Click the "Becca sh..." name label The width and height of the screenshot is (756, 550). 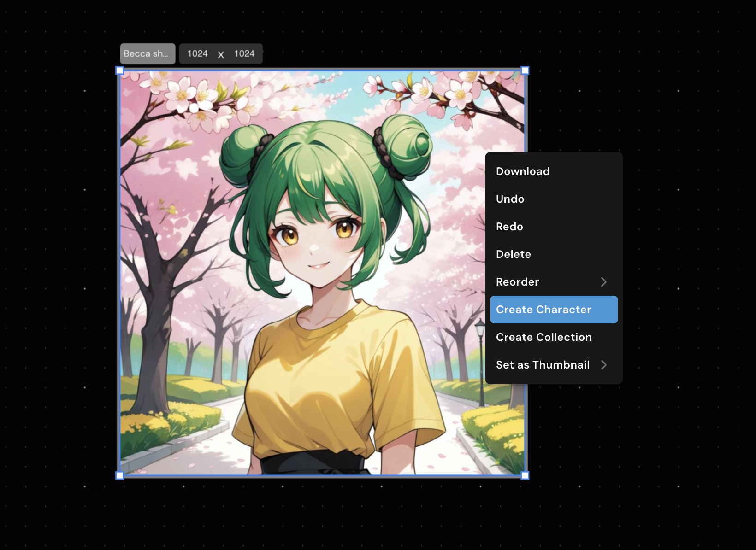148,53
